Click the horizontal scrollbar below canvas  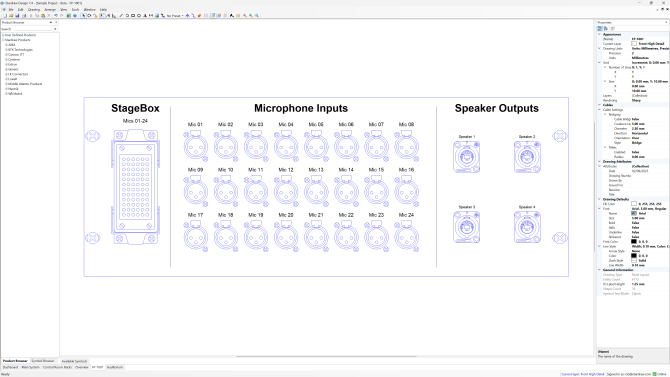326,356
